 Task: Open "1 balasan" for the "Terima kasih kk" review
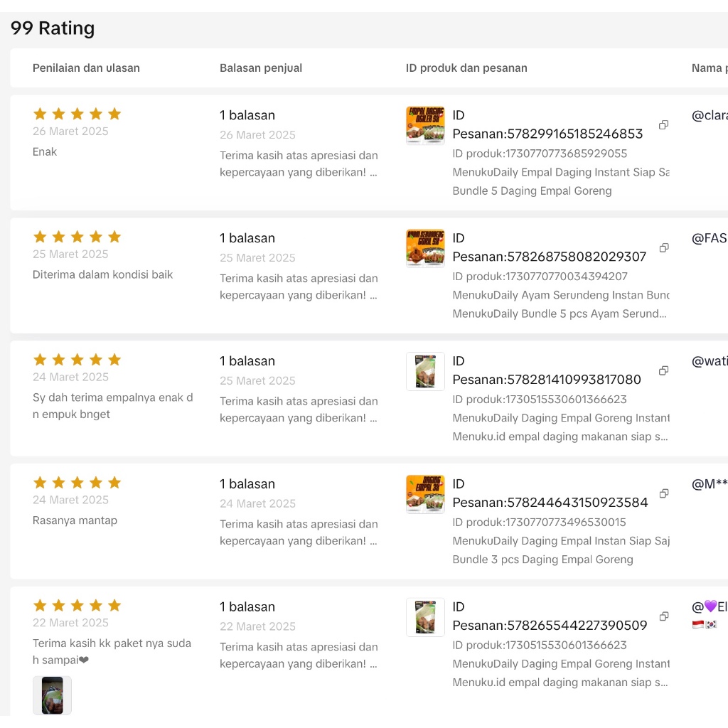tap(247, 607)
